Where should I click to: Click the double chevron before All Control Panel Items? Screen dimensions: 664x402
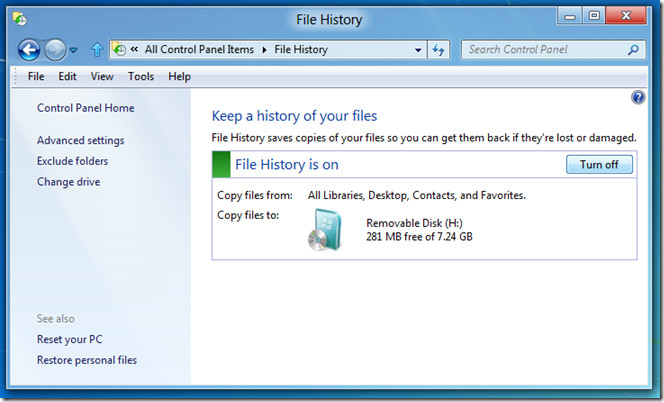click(x=134, y=49)
